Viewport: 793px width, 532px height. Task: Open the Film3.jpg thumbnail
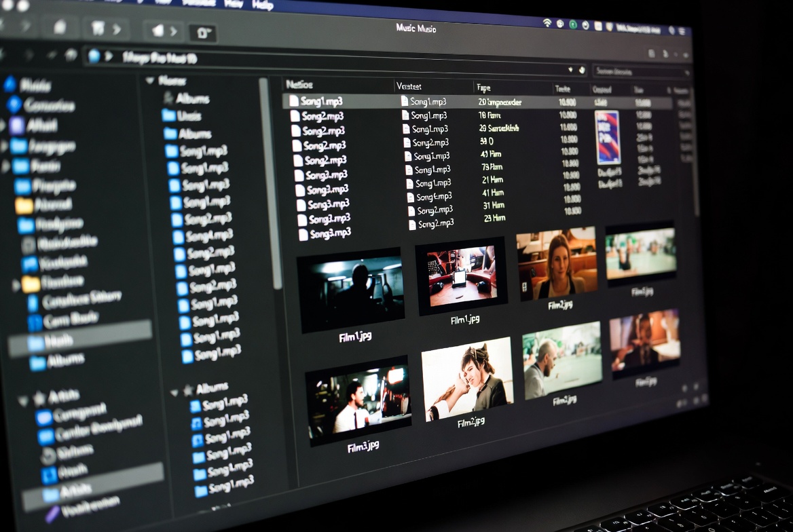[358, 400]
